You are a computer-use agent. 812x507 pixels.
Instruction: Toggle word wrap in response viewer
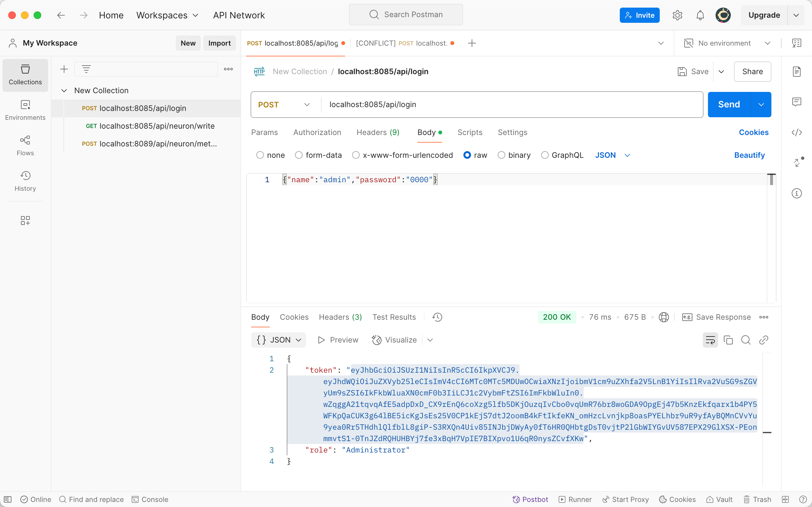click(710, 340)
